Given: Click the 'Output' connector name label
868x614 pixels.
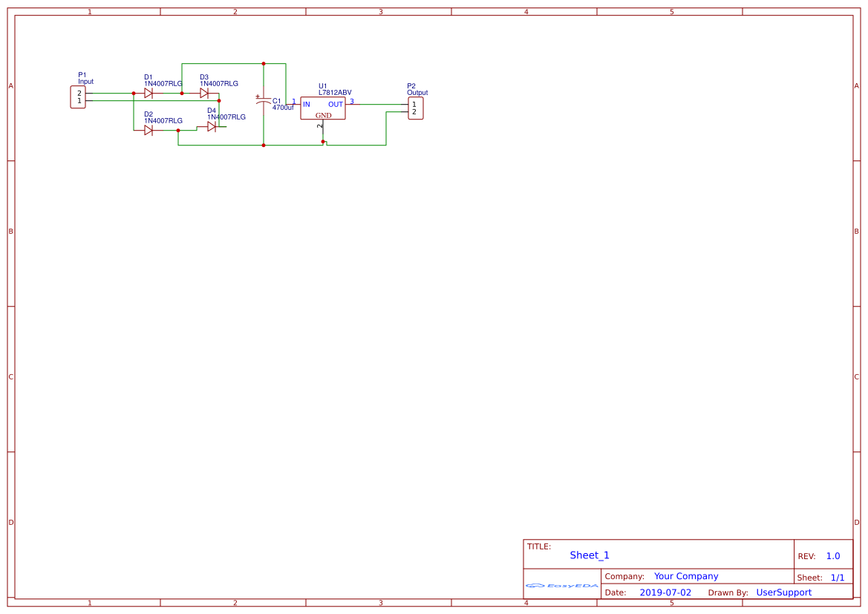Looking at the screenshot, I should click(417, 93).
